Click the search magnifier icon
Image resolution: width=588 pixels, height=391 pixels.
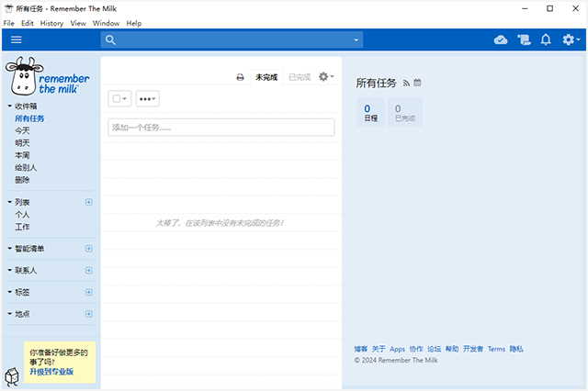[110, 39]
